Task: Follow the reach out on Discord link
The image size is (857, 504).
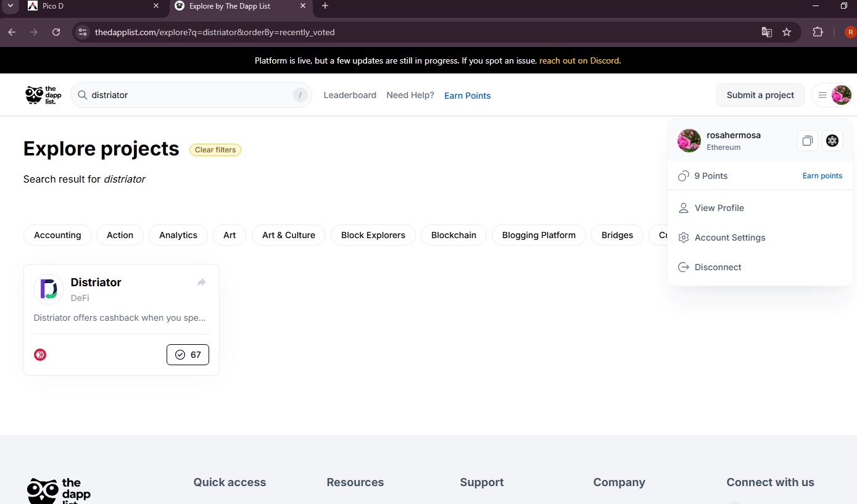Action: tap(580, 61)
